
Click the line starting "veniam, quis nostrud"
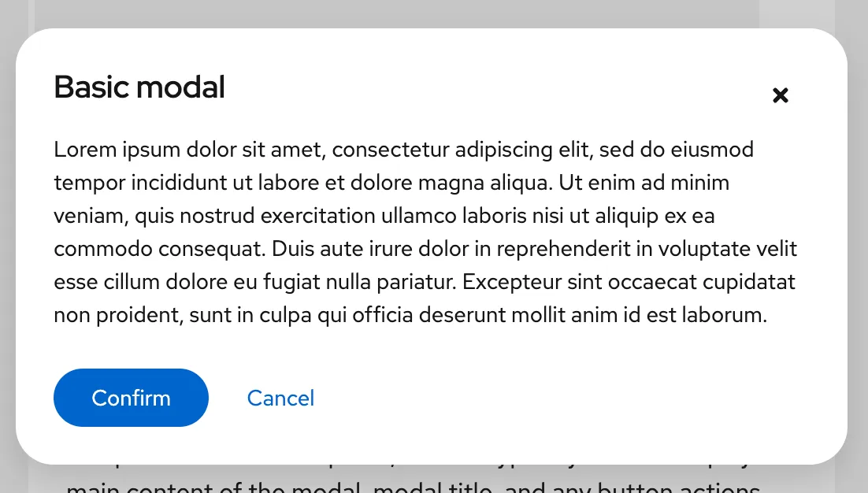[384, 216]
